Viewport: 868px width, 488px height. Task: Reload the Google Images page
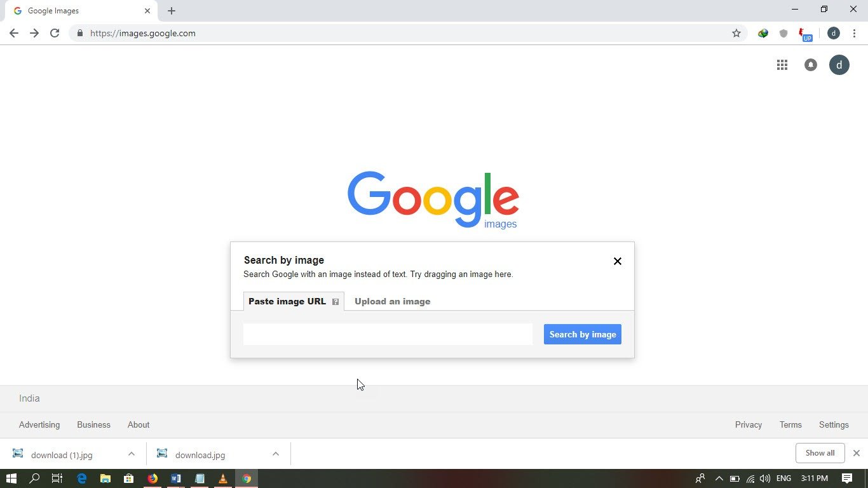point(55,33)
